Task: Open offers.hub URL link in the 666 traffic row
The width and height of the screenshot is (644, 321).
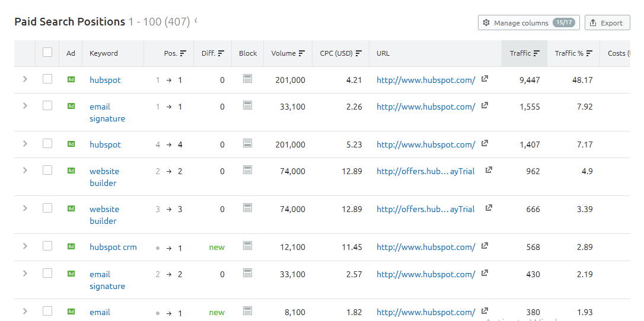Action: [426, 209]
